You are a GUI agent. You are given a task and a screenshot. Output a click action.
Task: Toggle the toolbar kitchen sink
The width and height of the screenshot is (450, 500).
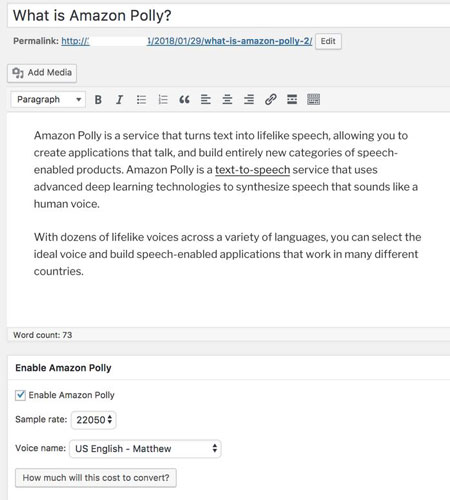pyautogui.click(x=313, y=100)
